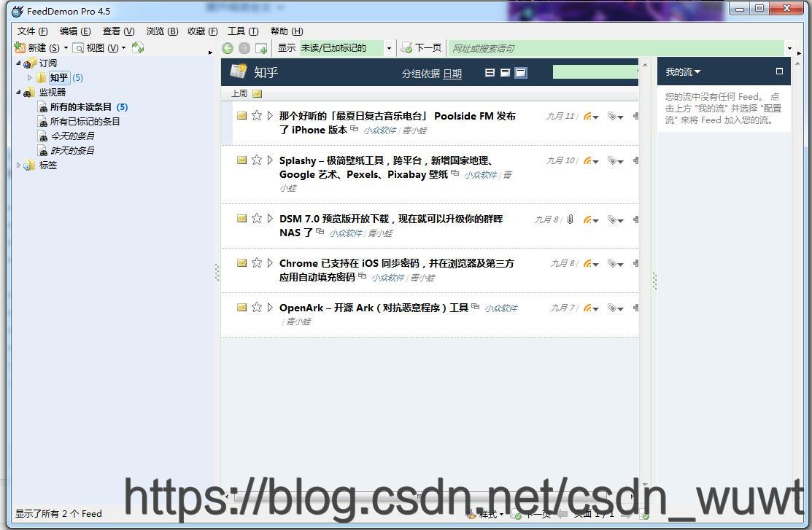The image size is (812, 530).
Task: Open the Poolside FM article title
Action: coord(397,122)
